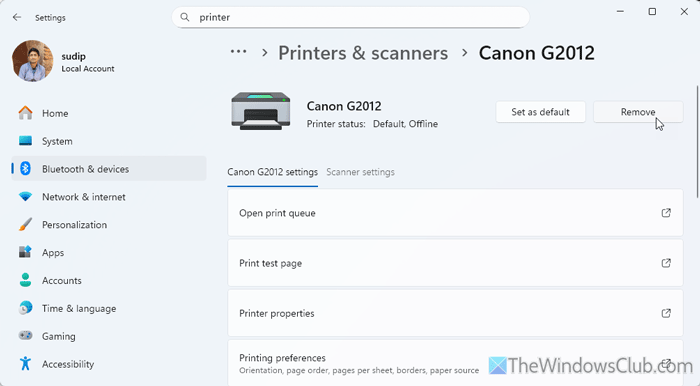Click the Apps icon in sidebar

(x=25, y=252)
